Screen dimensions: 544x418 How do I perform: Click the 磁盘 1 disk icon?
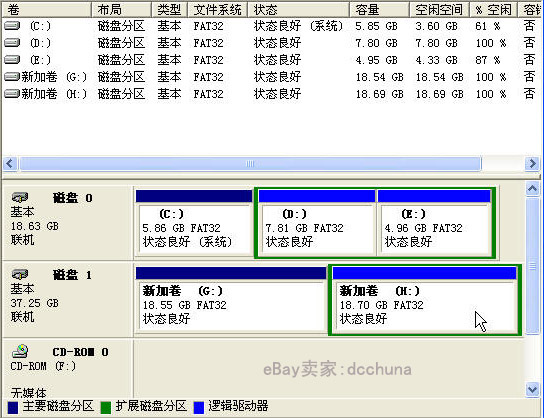(20, 274)
